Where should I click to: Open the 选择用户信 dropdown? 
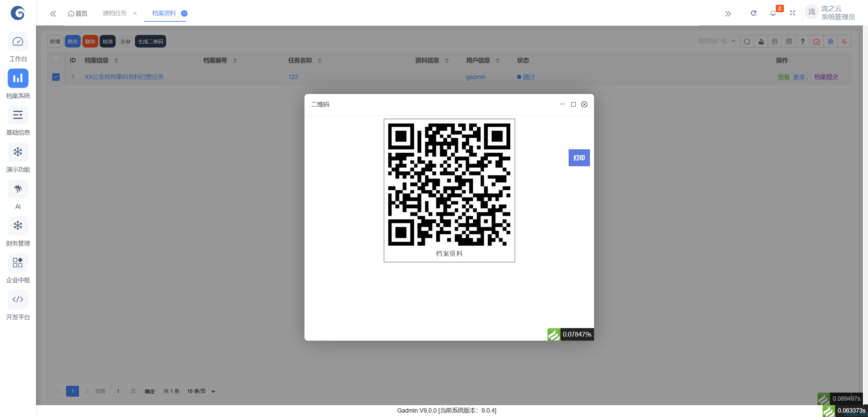(x=716, y=41)
